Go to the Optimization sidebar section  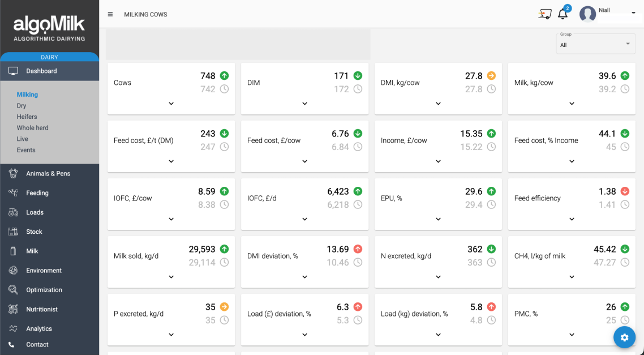[x=44, y=290]
